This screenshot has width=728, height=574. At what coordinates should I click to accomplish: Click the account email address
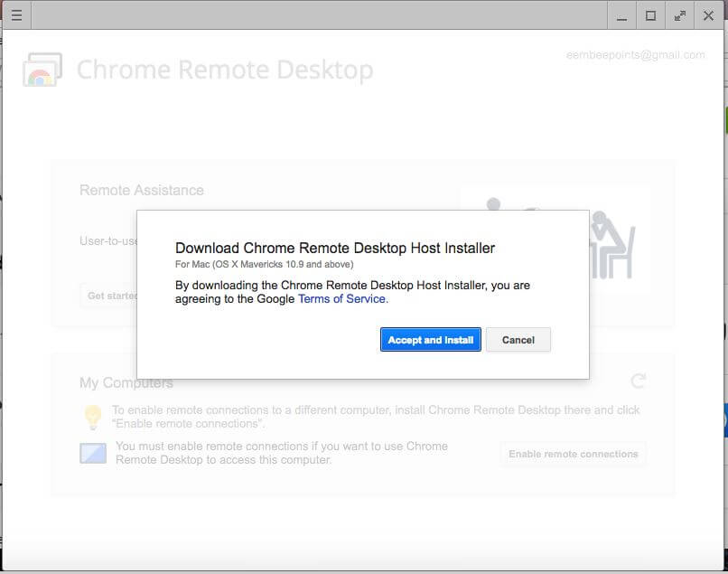tap(635, 55)
